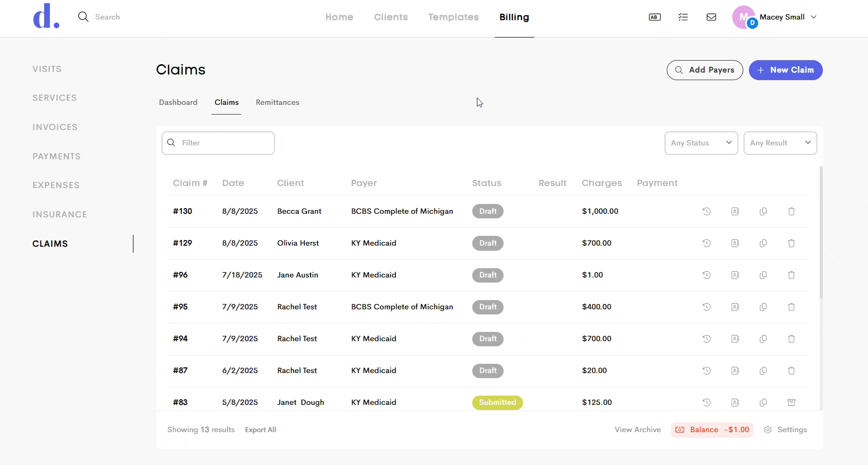Open the AB text icon in header
868x465 pixels.
click(x=654, y=17)
